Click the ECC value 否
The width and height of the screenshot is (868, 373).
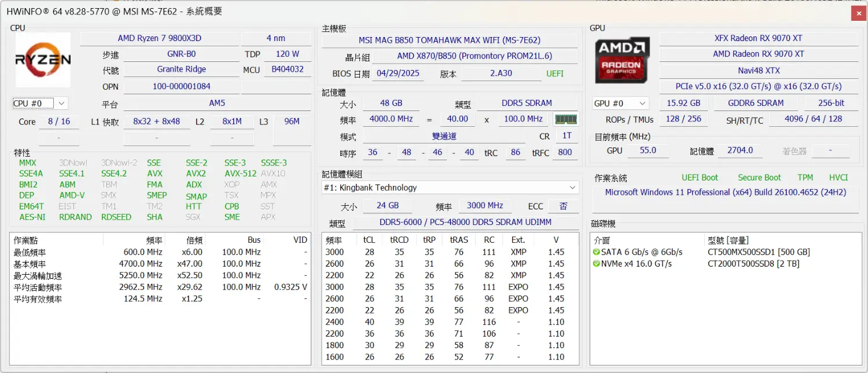click(563, 206)
